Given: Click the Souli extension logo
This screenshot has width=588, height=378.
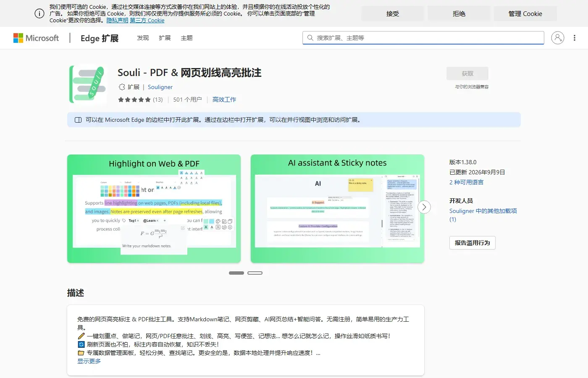Looking at the screenshot, I should 87,84.
